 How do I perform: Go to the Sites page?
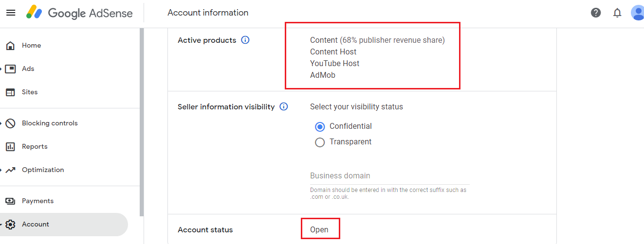(x=29, y=92)
